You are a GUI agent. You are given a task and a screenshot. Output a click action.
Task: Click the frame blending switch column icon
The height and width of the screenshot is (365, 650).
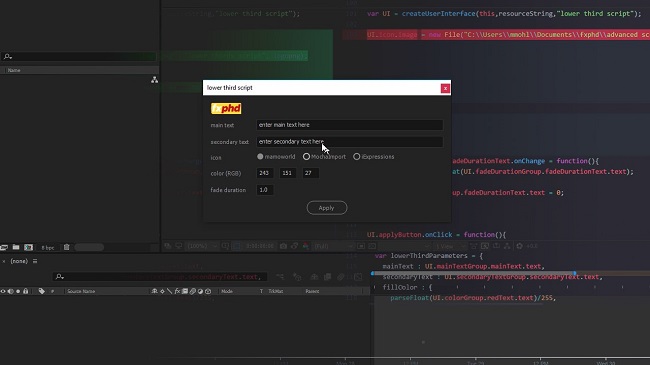185,291
